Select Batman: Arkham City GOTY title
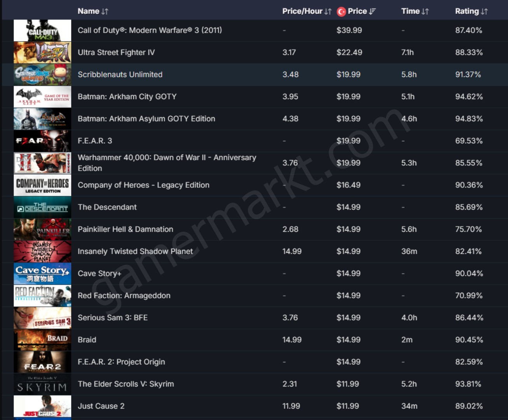This screenshot has width=508, height=420. 127,97
